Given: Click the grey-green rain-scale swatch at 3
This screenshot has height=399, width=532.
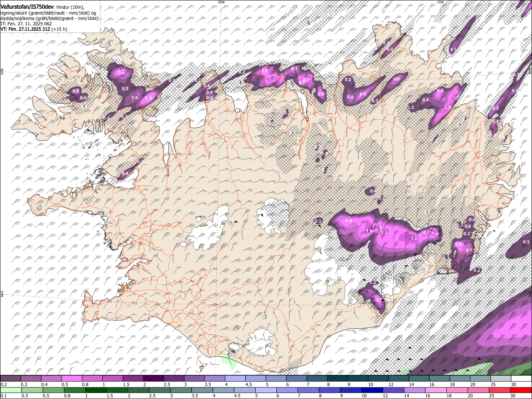Looking at the screenshot, I should 181,390.
